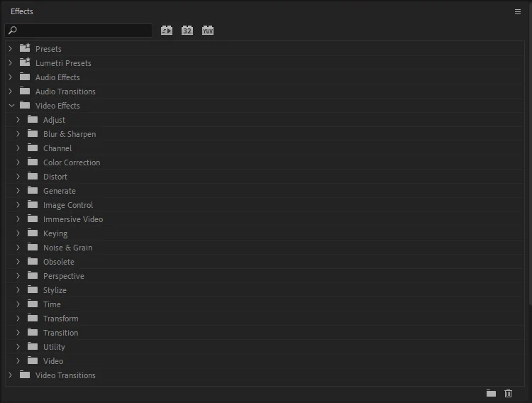Image resolution: width=532 pixels, height=403 pixels.
Task: Toggle the Accelerated Effects filter icon
Action: click(x=167, y=31)
